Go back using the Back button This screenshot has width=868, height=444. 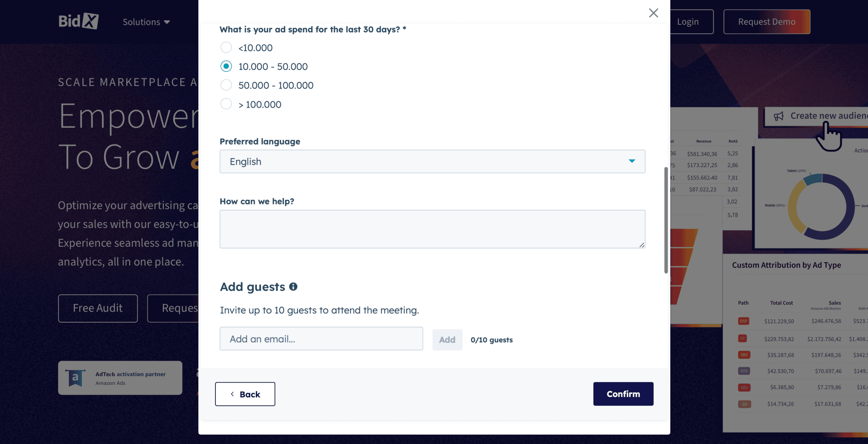(245, 394)
